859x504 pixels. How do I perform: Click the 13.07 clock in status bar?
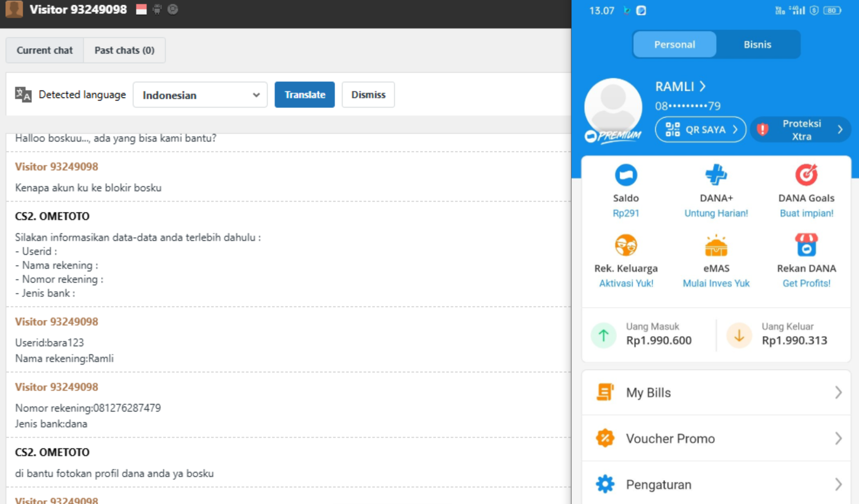coord(602,10)
